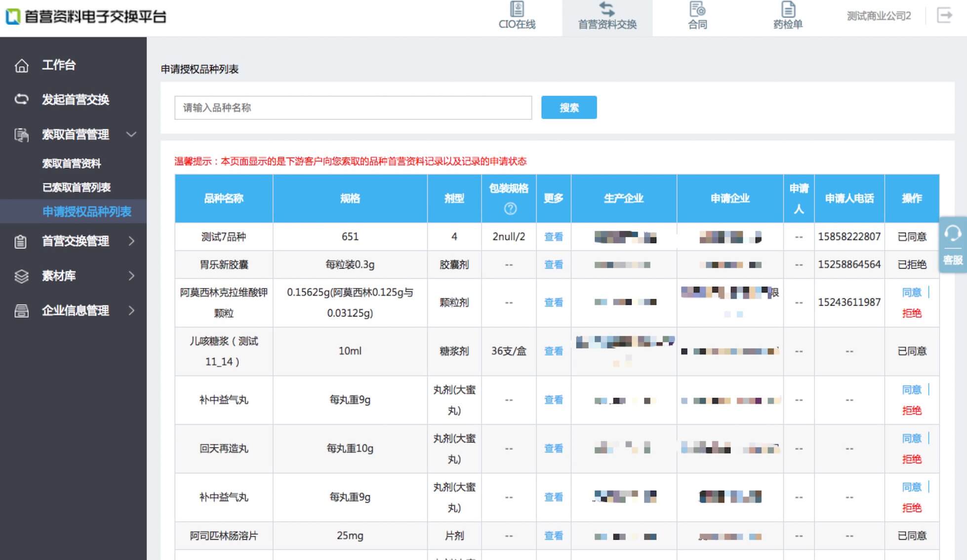Image resolution: width=967 pixels, height=560 pixels.
Task: Open 首营交换管理 sidebar menu
Action: point(76,241)
